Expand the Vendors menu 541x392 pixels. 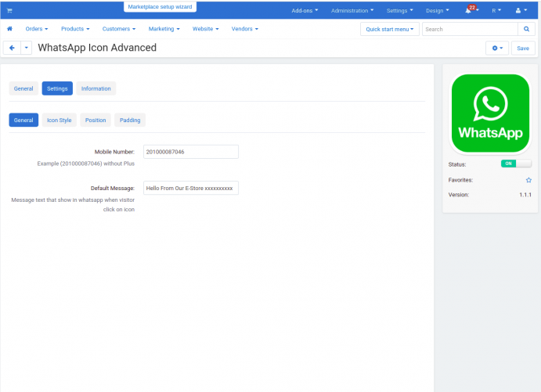coord(244,29)
